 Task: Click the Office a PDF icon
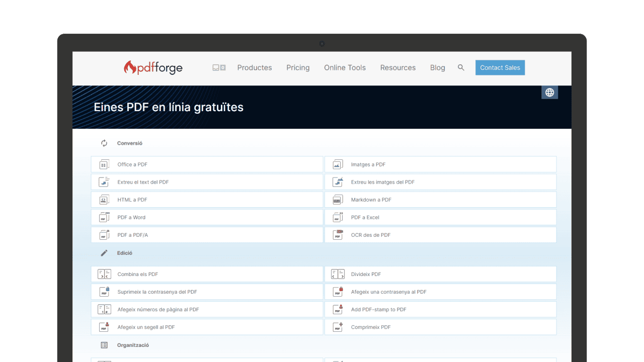click(104, 164)
